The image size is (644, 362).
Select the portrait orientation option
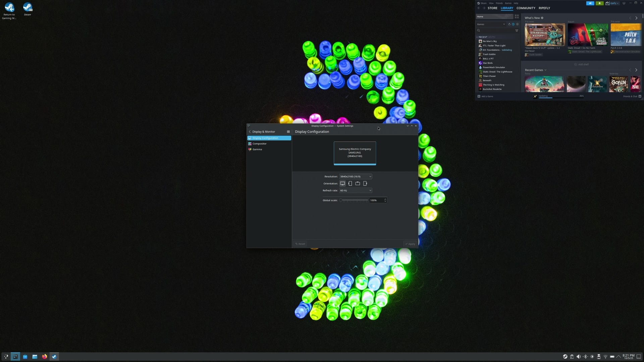(350, 183)
